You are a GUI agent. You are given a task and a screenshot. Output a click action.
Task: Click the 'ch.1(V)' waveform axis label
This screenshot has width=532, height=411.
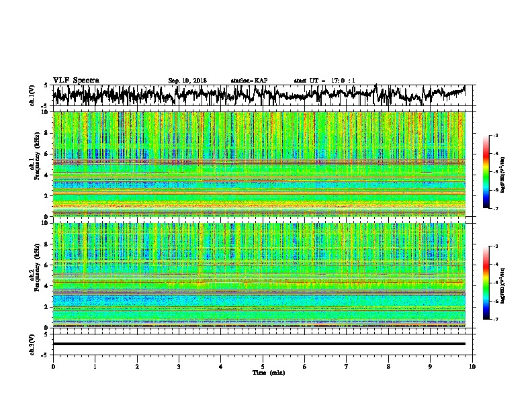click(32, 95)
